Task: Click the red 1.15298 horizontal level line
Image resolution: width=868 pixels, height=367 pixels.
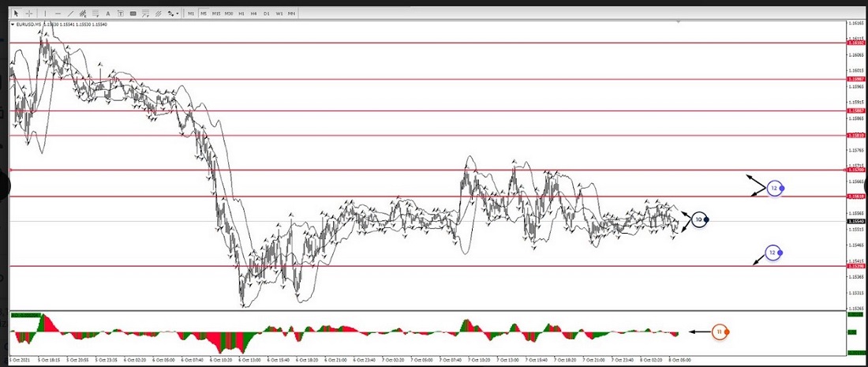Action: coord(395,266)
